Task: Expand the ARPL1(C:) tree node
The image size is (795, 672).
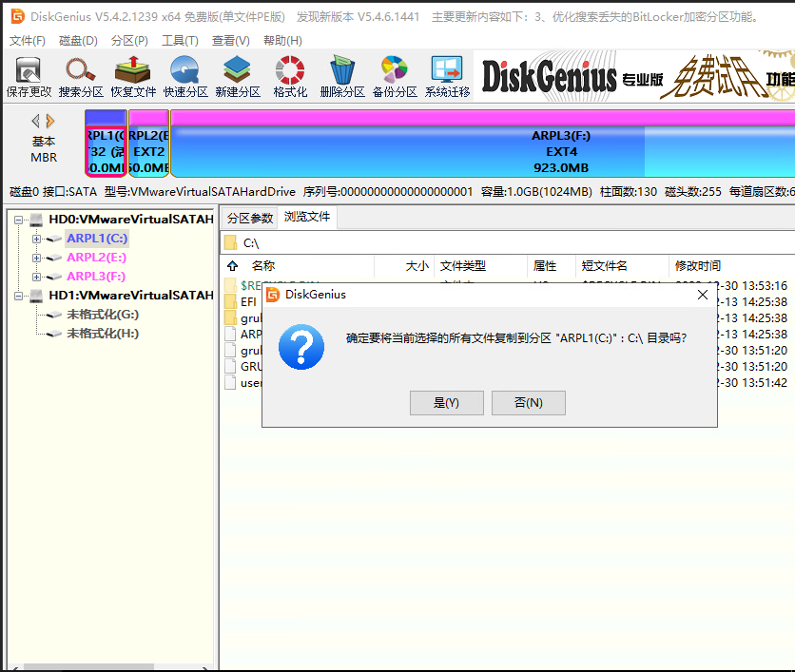Action: tap(33, 238)
